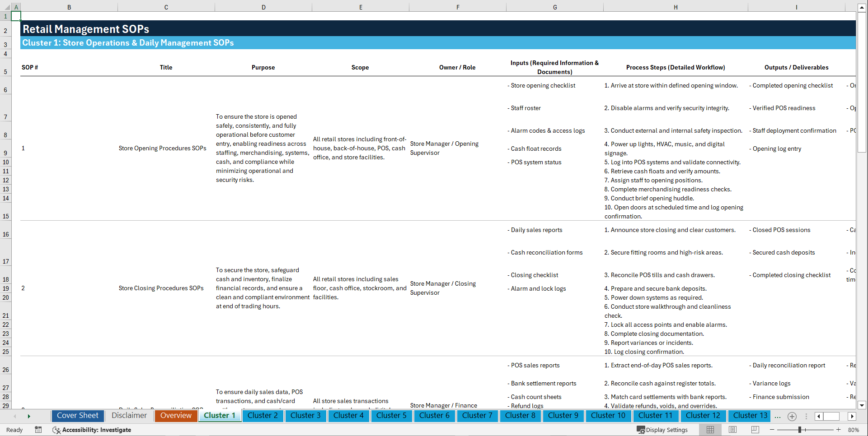
Task: Switch to Page Layout view
Action: [732, 430]
